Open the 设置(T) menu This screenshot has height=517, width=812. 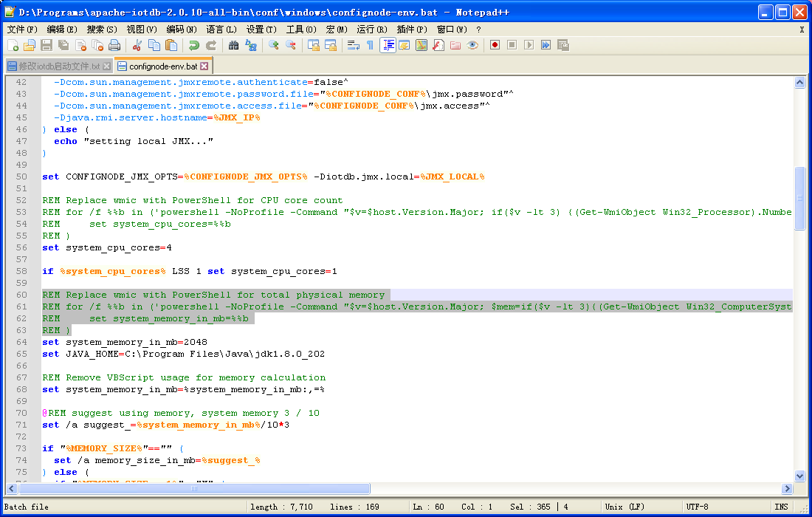click(x=261, y=30)
